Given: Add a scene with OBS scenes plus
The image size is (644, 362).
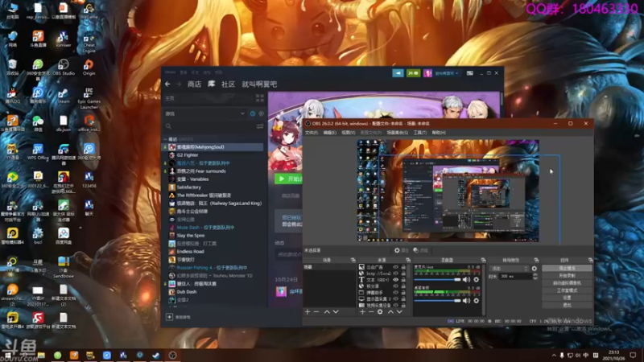Looking at the screenshot, I should click(x=308, y=312).
